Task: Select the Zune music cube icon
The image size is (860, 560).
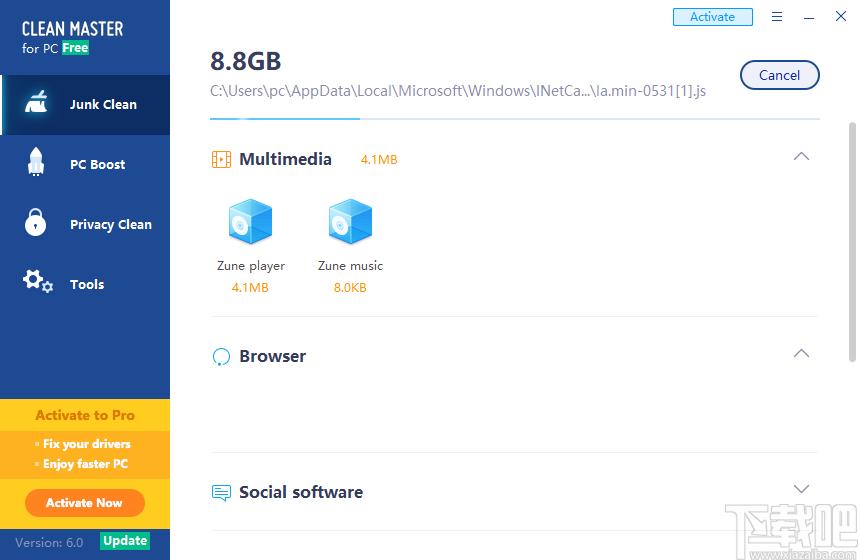Action: click(350, 222)
